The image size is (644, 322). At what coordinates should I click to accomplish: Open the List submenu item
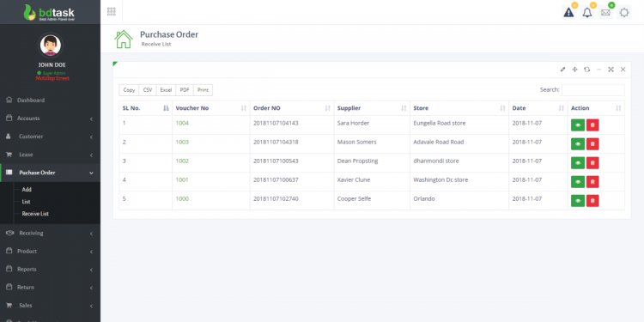point(26,202)
